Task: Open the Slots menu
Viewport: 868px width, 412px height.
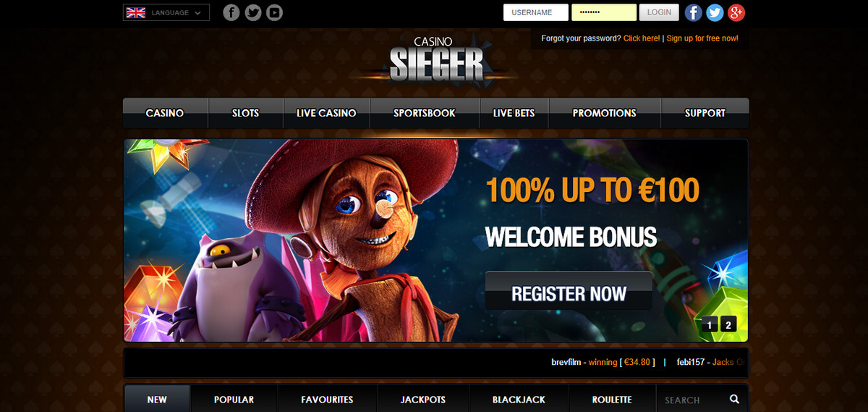Action: click(x=246, y=113)
